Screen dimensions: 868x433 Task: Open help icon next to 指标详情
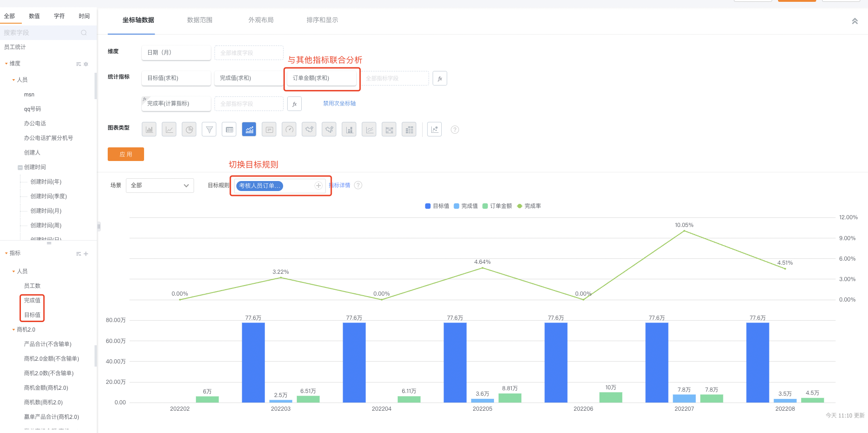pos(358,185)
